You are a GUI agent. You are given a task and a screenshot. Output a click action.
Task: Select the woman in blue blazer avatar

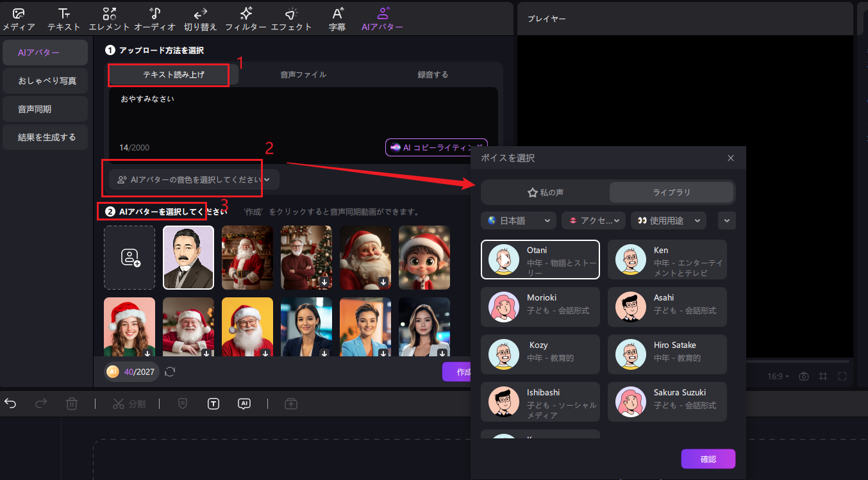point(365,327)
